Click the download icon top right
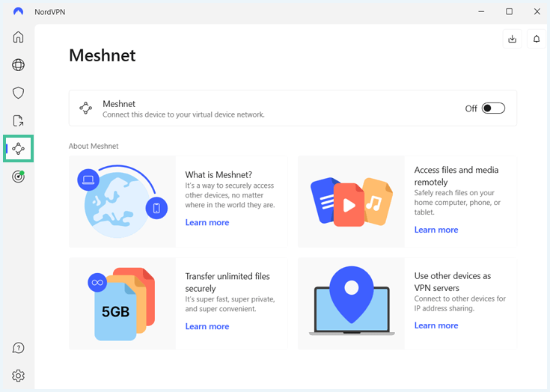 click(512, 39)
